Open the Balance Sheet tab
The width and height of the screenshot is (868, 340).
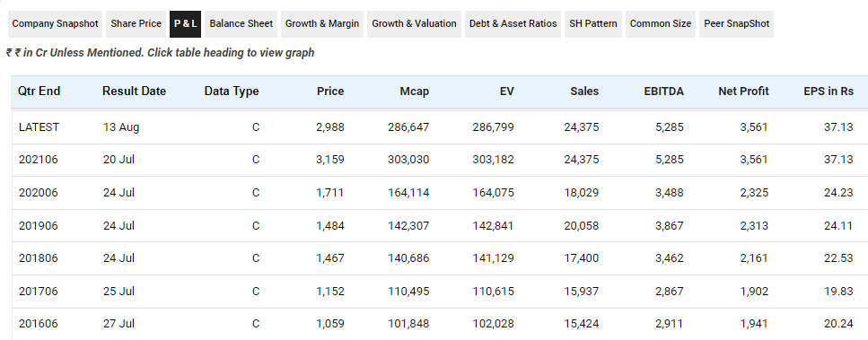click(x=241, y=23)
